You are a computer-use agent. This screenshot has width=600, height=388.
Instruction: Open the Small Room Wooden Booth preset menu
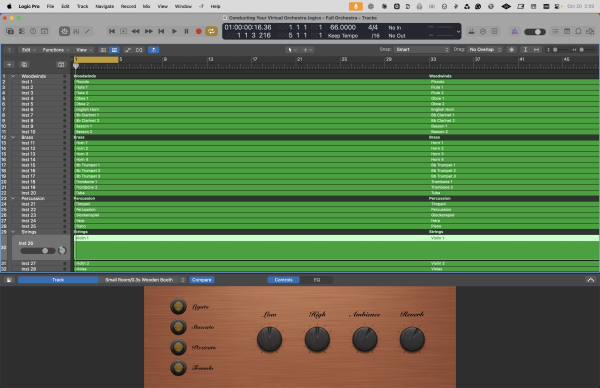tap(142, 280)
